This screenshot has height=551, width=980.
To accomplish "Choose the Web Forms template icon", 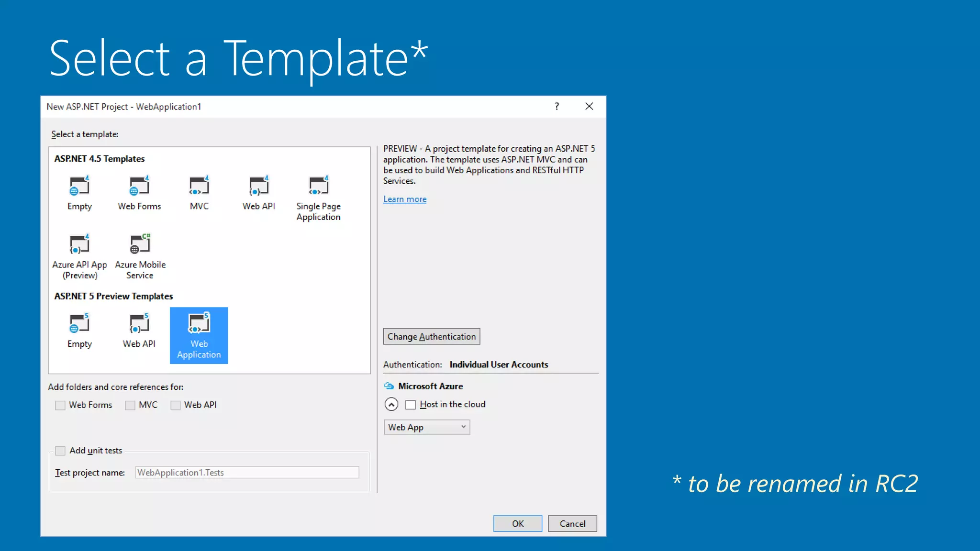I will click(139, 186).
